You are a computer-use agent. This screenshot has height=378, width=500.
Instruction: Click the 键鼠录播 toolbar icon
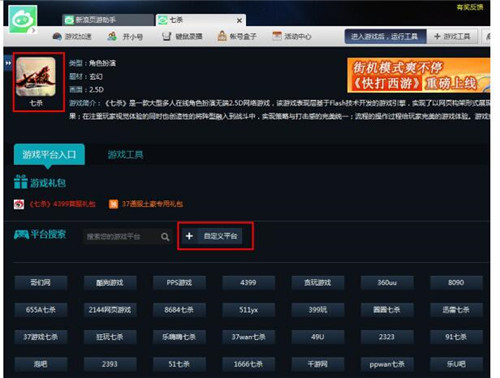tap(166, 36)
